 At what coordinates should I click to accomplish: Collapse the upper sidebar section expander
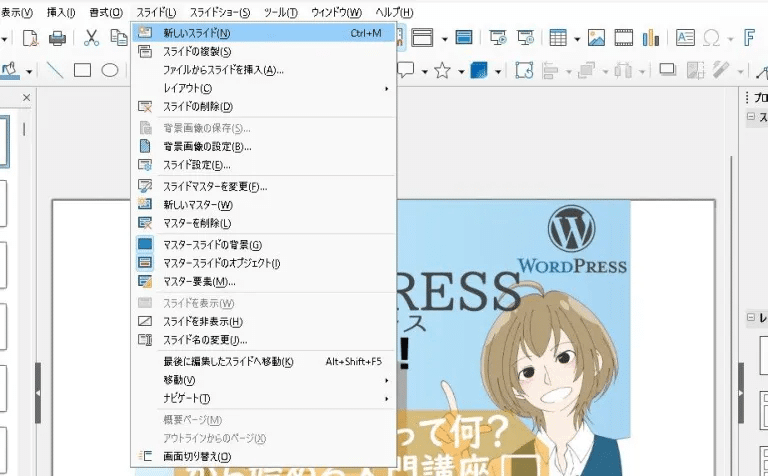coord(751,116)
